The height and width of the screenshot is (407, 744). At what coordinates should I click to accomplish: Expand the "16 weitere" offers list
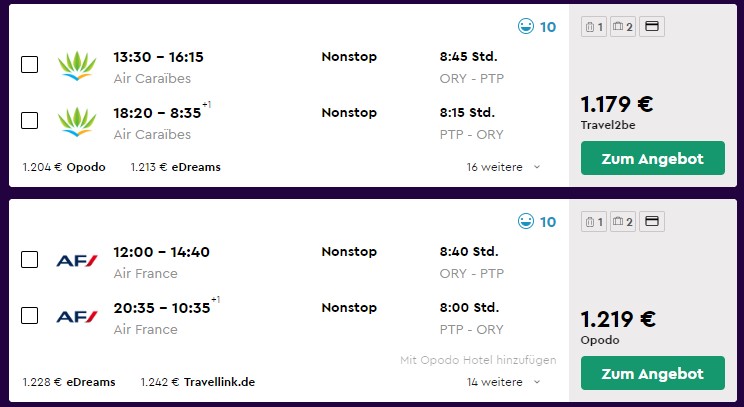coord(503,167)
